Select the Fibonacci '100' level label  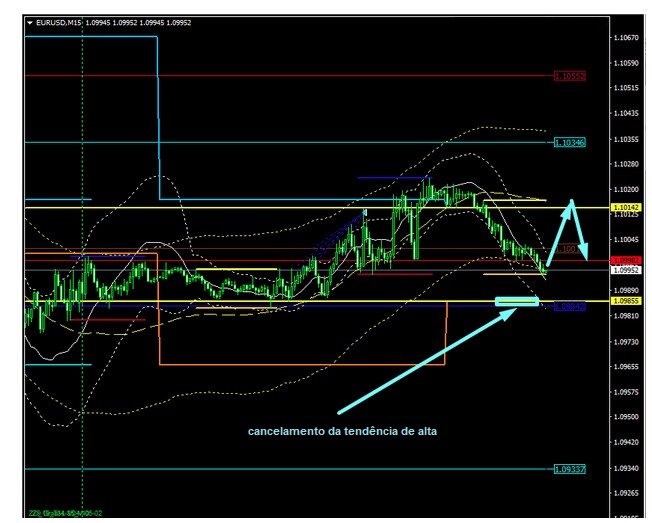coord(567,248)
